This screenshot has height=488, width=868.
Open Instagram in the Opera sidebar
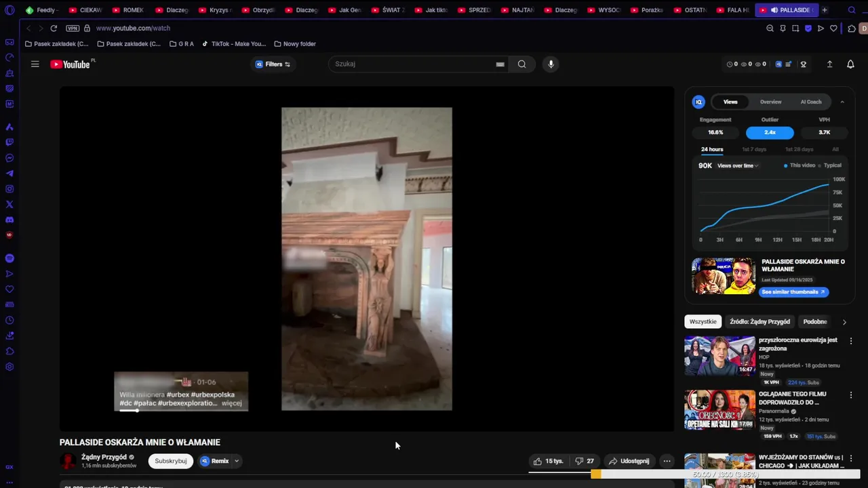tap(9, 189)
